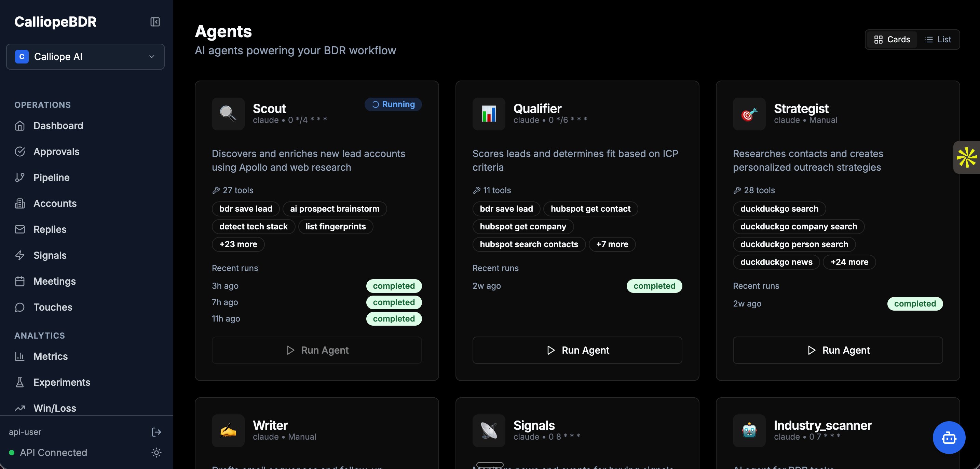Click the hubspot search contacts tag
The image size is (980, 469).
[529, 244]
